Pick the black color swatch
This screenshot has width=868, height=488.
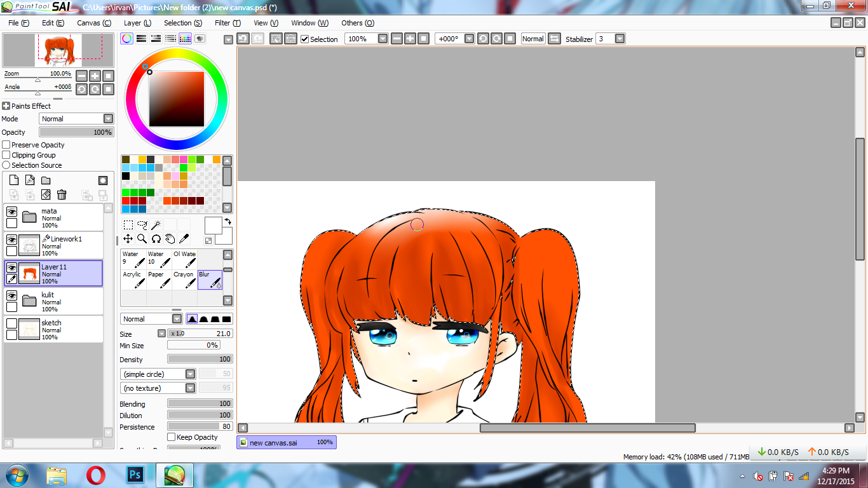[x=126, y=176]
